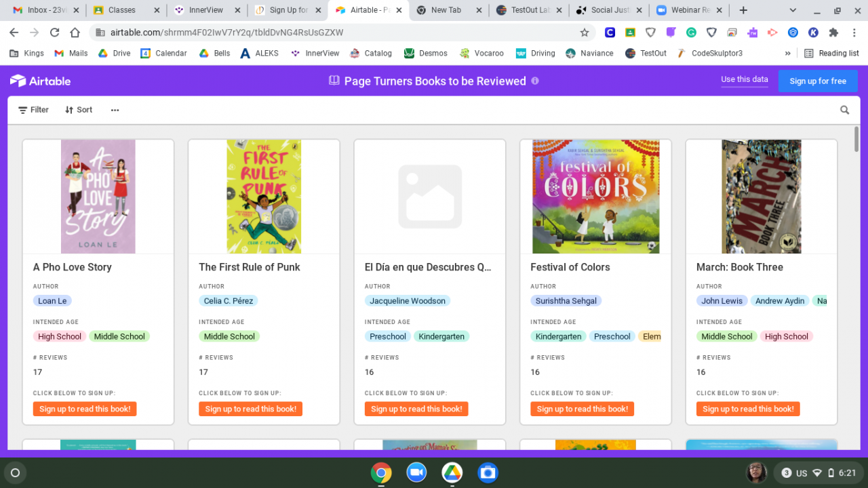Sign up to read March: Book Three

point(748,409)
